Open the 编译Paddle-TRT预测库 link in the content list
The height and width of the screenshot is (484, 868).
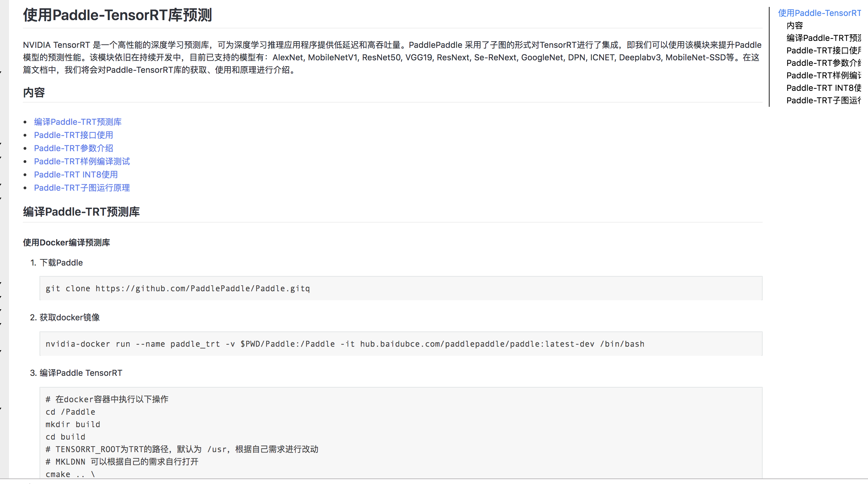point(78,122)
